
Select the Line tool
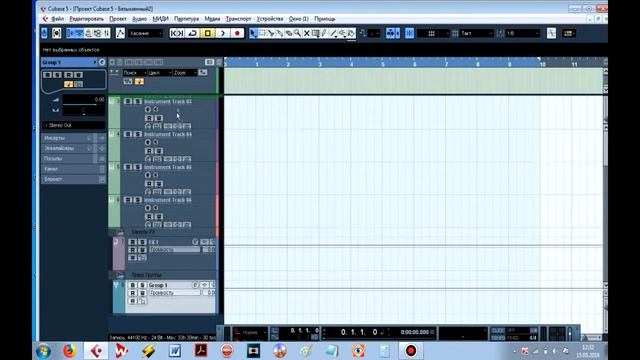click(x=333, y=33)
